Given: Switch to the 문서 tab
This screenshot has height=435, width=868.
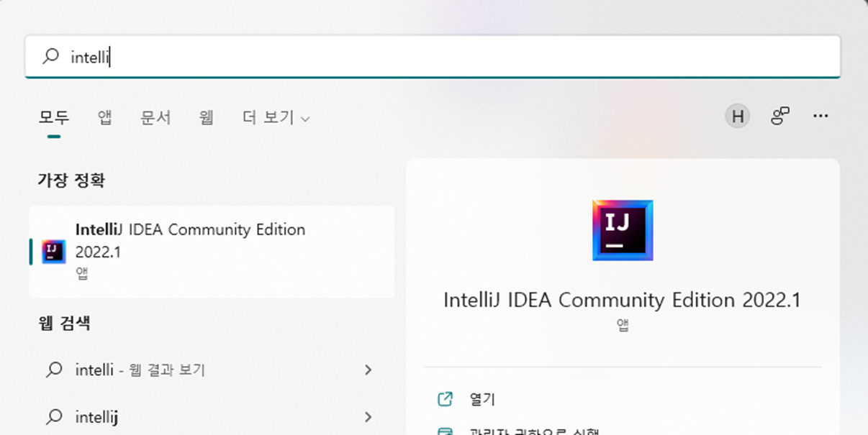Looking at the screenshot, I should point(155,117).
